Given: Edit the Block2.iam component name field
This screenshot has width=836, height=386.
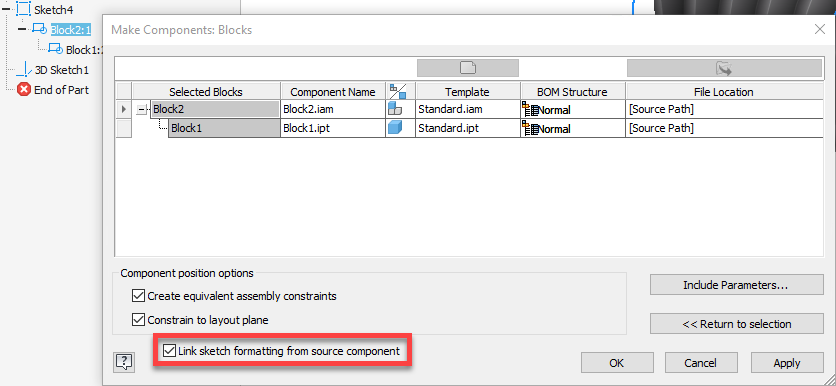Looking at the screenshot, I should 333,110.
